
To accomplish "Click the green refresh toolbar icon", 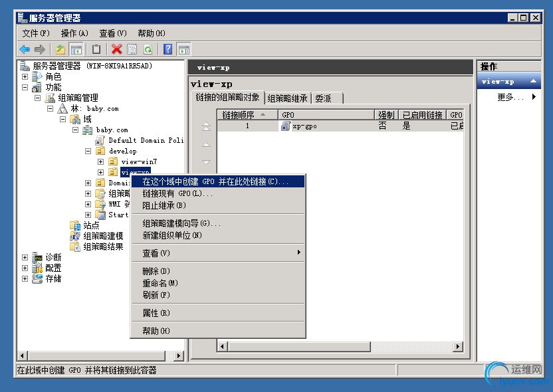I will (148, 49).
